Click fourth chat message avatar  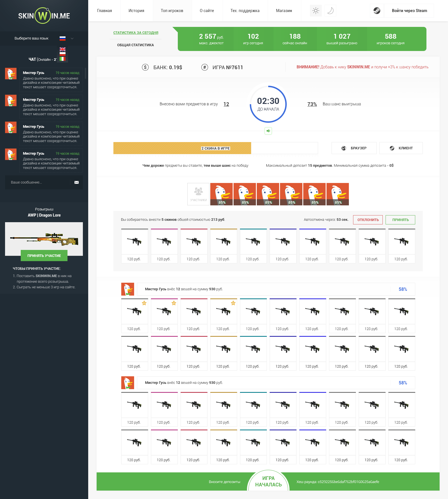tap(11, 154)
